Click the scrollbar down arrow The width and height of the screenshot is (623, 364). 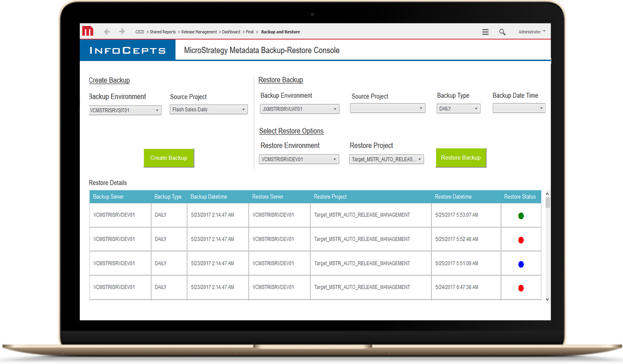pyautogui.click(x=547, y=300)
